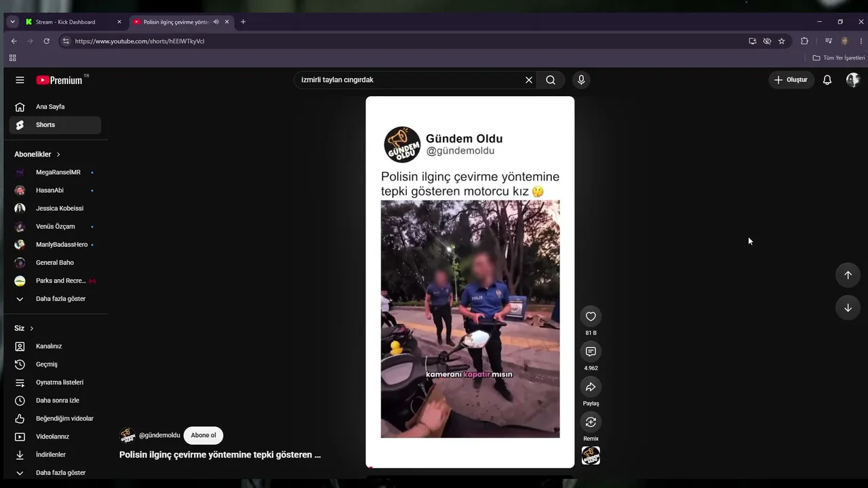This screenshot has width=868, height=488.
Task: Open the Siz section
Action: [x=24, y=328]
